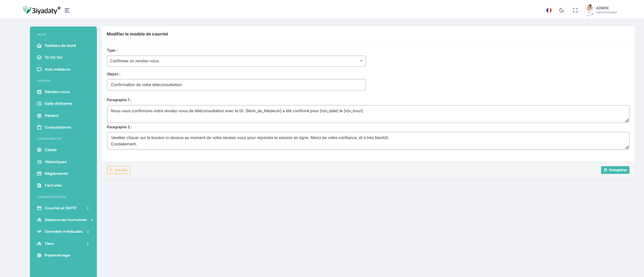The height and width of the screenshot is (277, 644).
Task: Expand the Données médicales submenu
Action: (63, 232)
